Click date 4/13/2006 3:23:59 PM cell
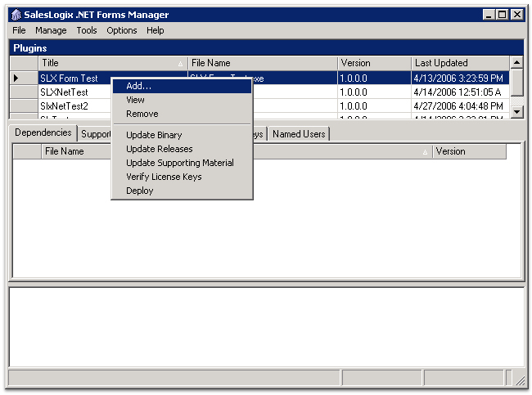The image size is (532, 395). tap(460, 79)
